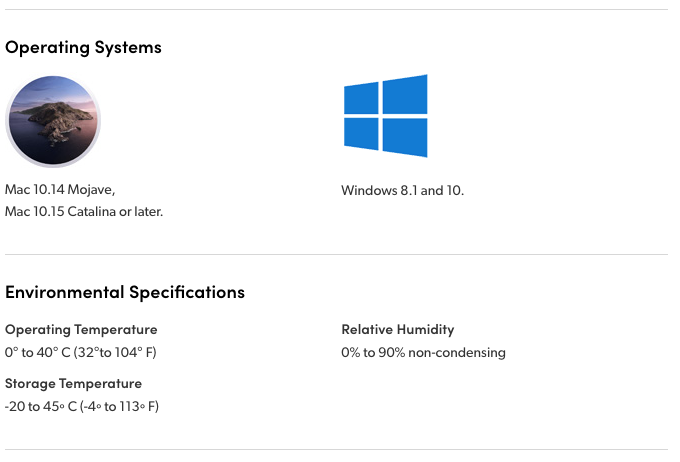The height and width of the screenshot is (462, 680).
Task: Click the divider line above Operating Systems
Action: point(336,10)
